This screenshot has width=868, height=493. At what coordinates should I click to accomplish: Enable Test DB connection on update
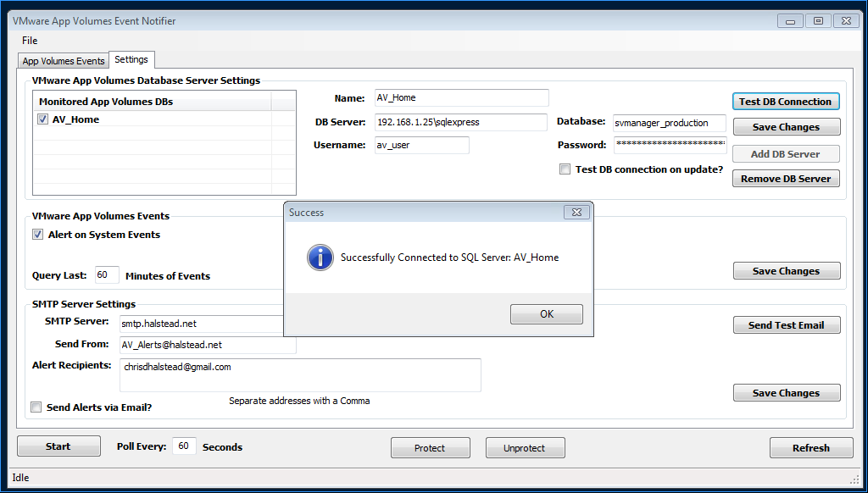(565, 169)
